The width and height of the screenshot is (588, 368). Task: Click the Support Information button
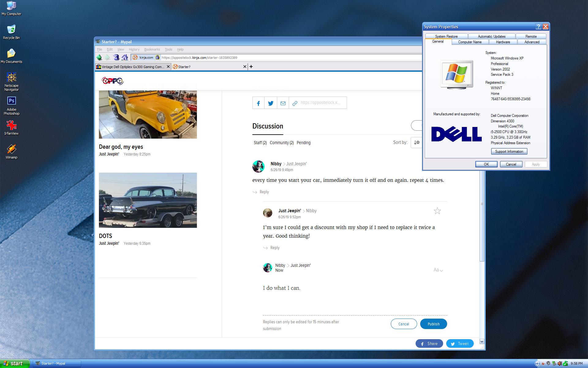509,151
